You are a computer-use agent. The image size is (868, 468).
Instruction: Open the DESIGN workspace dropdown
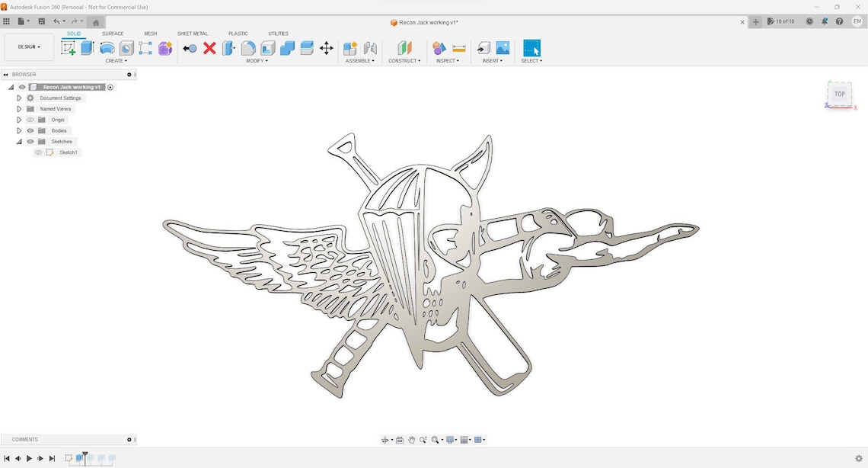click(28, 46)
